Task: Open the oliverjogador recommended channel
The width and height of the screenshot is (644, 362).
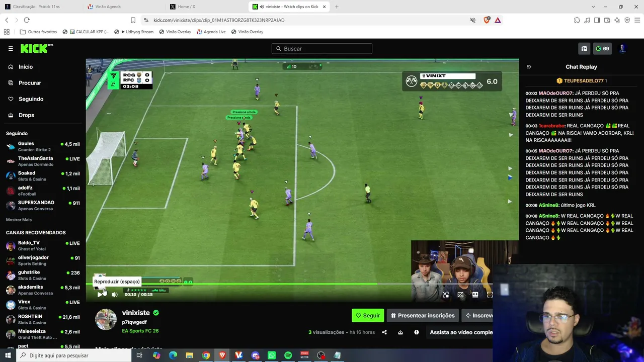Action: tap(43, 260)
